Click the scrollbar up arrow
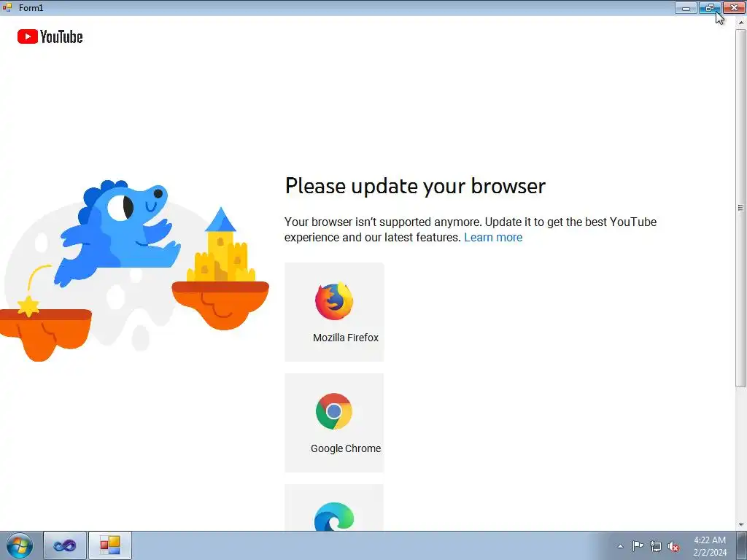Image resolution: width=747 pixels, height=560 pixels. [741, 23]
